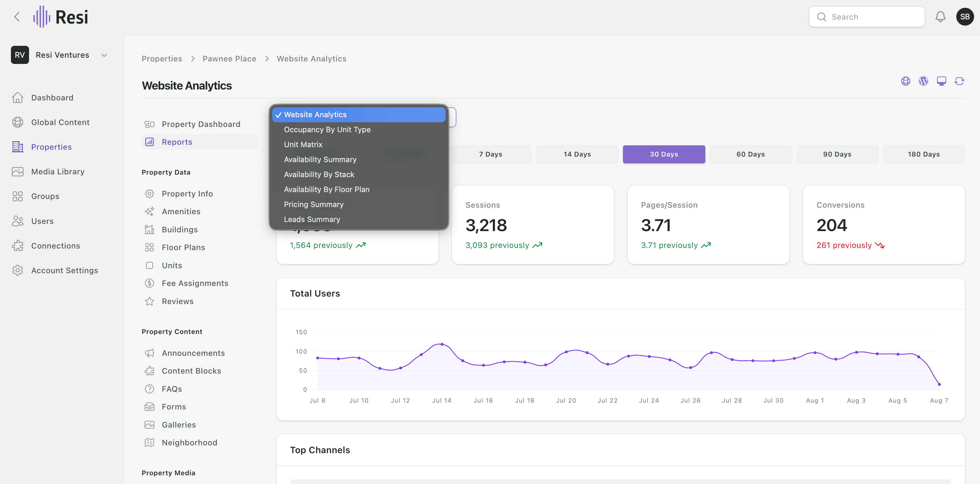Image resolution: width=980 pixels, height=484 pixels.
Task: Click the globe website icon
Action: tap(905, 81)
